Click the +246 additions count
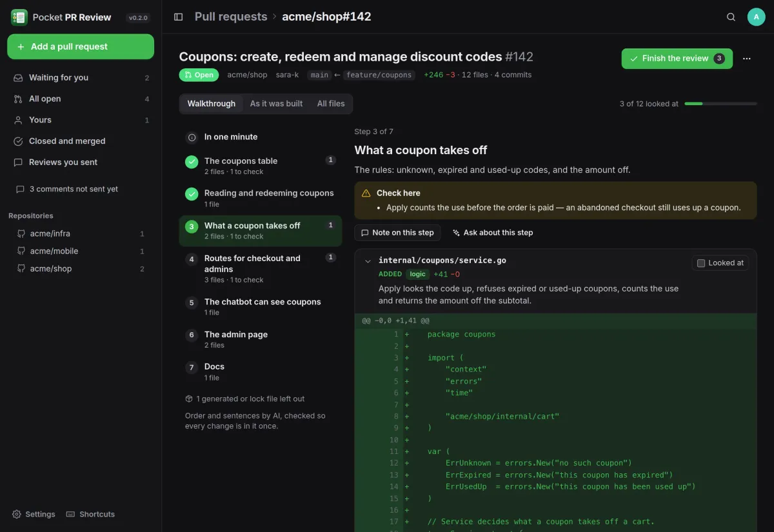The height and width of the screenshot is (532, 774). (433, 75)
